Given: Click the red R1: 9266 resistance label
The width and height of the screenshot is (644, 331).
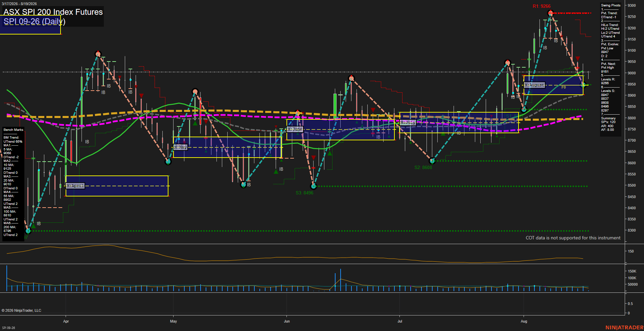Looking at the screenshot, I should coord(542,6).
